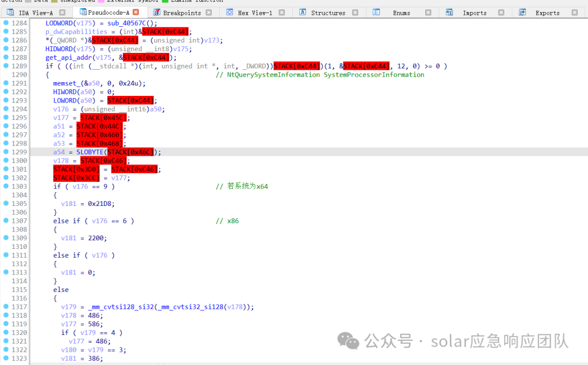The image size is (588, 365).
Task: Click the a53 variable
Action: tap(59, 144)
